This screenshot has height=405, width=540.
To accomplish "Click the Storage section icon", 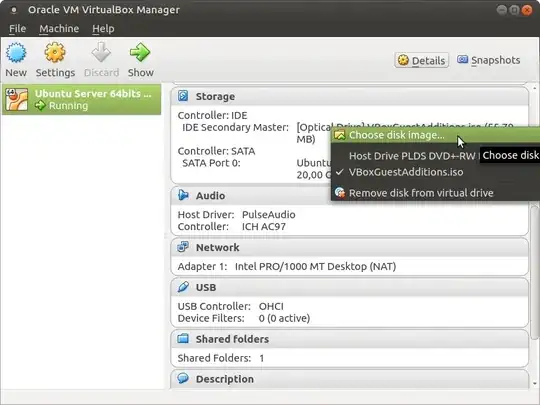I will point(183,96).
